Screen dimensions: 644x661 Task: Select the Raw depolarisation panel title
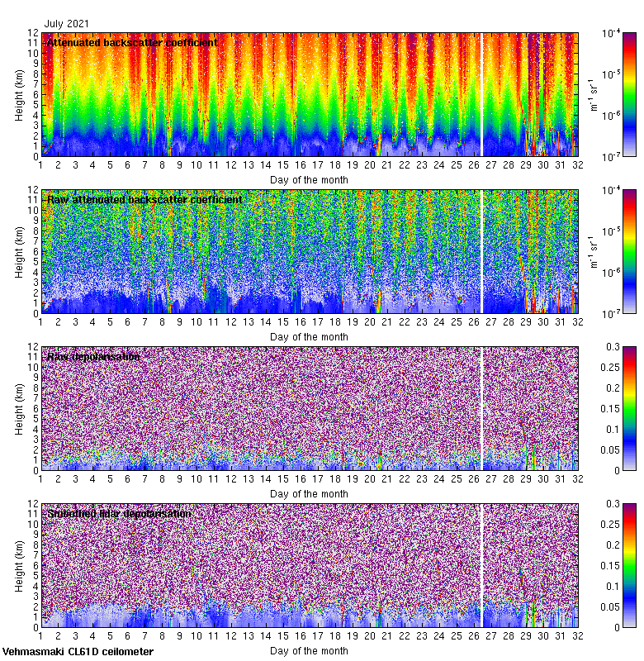point(93,357)
